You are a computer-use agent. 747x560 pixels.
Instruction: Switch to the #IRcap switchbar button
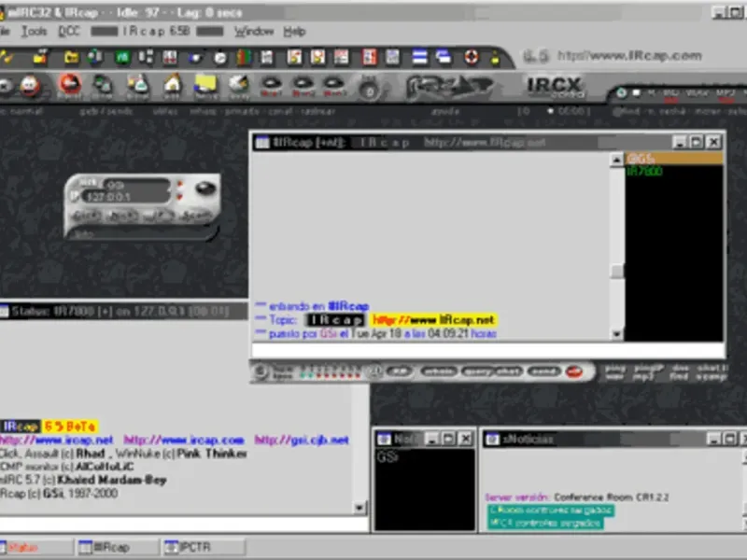pos(118,547)
